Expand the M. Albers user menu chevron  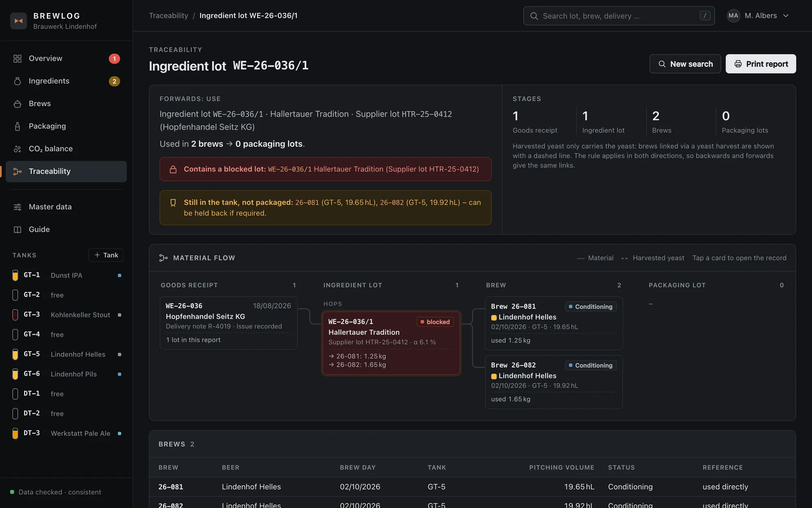[786, 15]
